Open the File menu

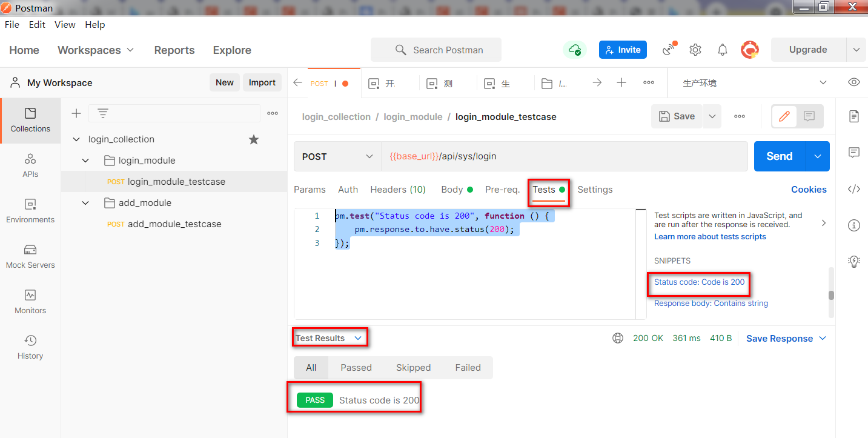[12, 25]
